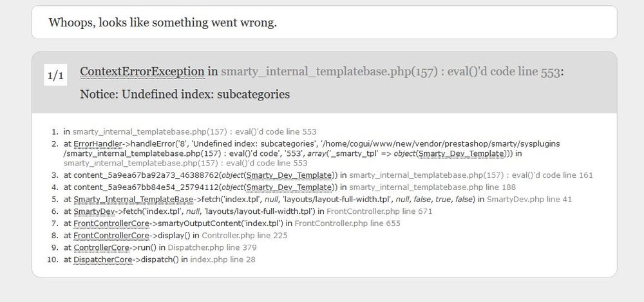The height and width of the screenshot is (302, 644).
Task: Click ContextErrorException in the exception title
Action: point(142,71)
